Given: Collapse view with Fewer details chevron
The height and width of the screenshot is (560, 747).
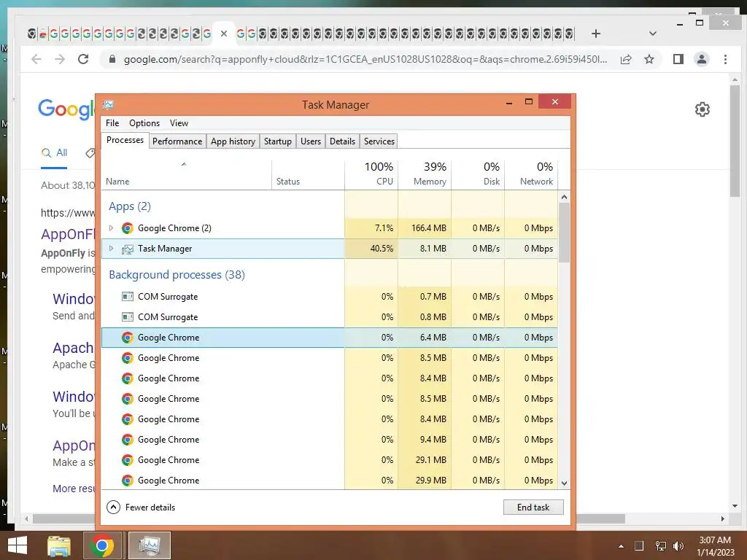Looking at the screenshot, I should (113, 507).
